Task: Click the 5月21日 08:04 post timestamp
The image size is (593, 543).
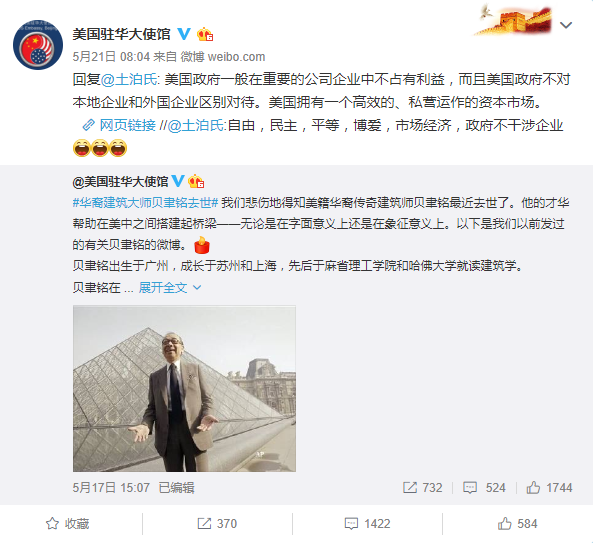Action: (111, 57)
